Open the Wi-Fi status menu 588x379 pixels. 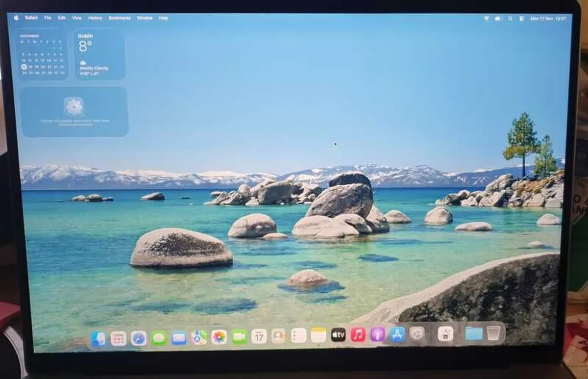coord(487,17)
